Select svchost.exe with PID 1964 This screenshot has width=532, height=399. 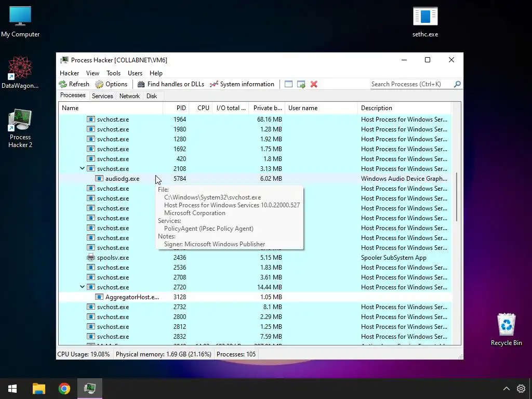(x=256, y=119)
